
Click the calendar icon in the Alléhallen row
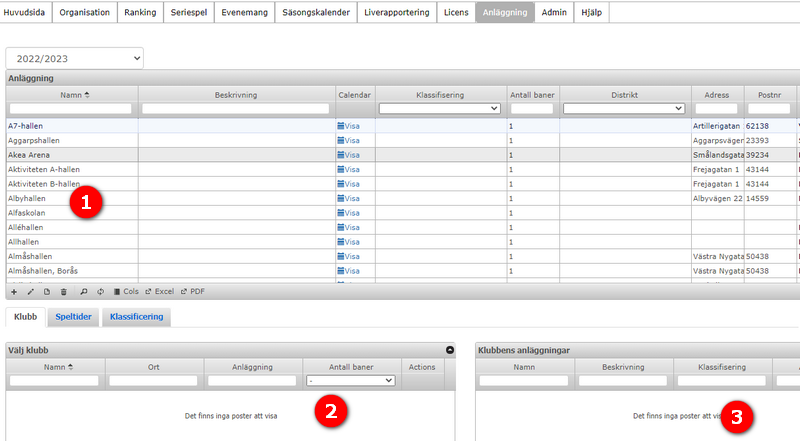pyautogui.click(x=341, y=227)
